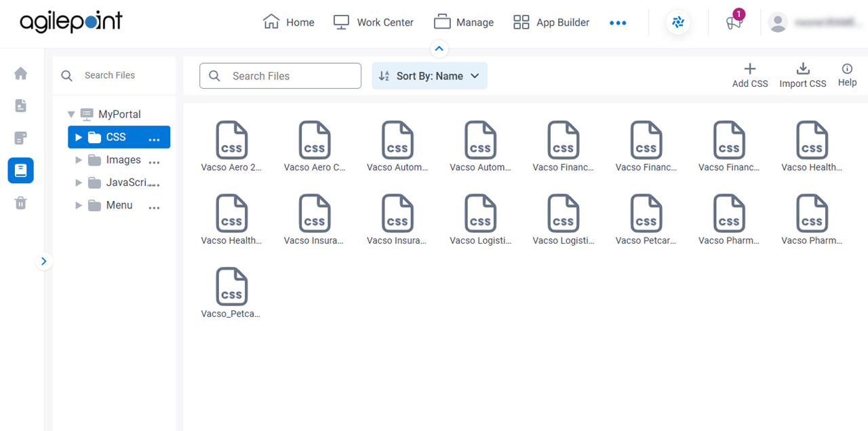Click the AgilePoint pinwheel icon

(x=677, y=22)
